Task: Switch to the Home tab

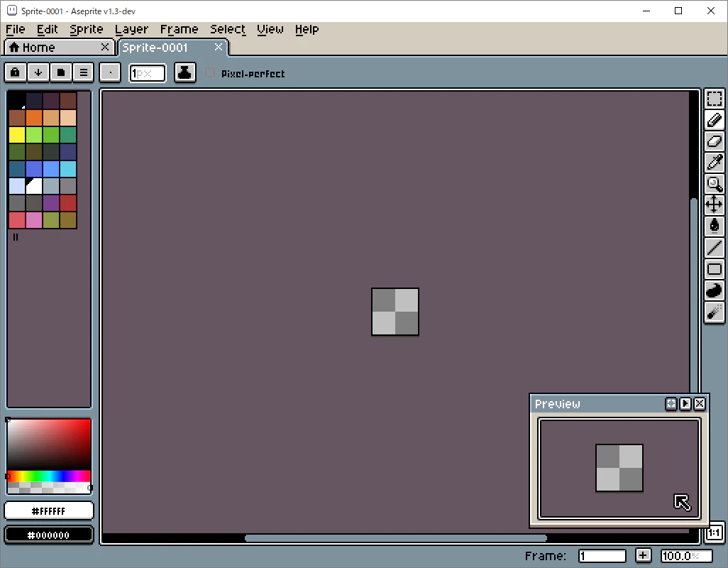Action: pos(58,48)
